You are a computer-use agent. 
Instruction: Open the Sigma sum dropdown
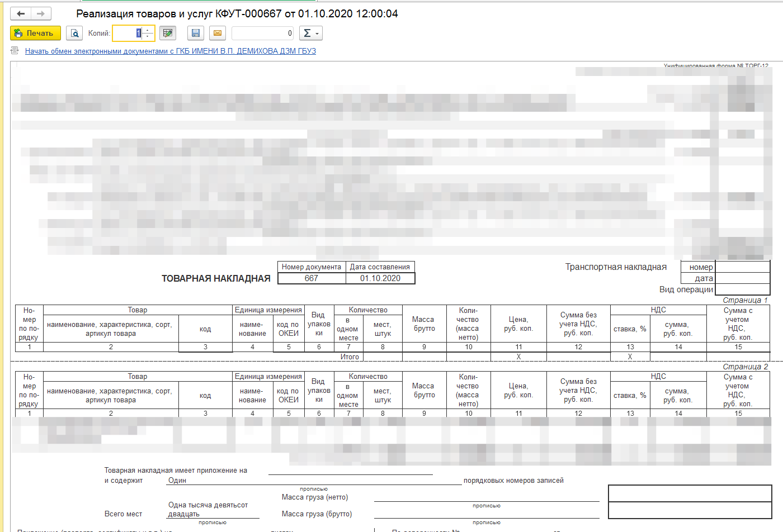310,33
